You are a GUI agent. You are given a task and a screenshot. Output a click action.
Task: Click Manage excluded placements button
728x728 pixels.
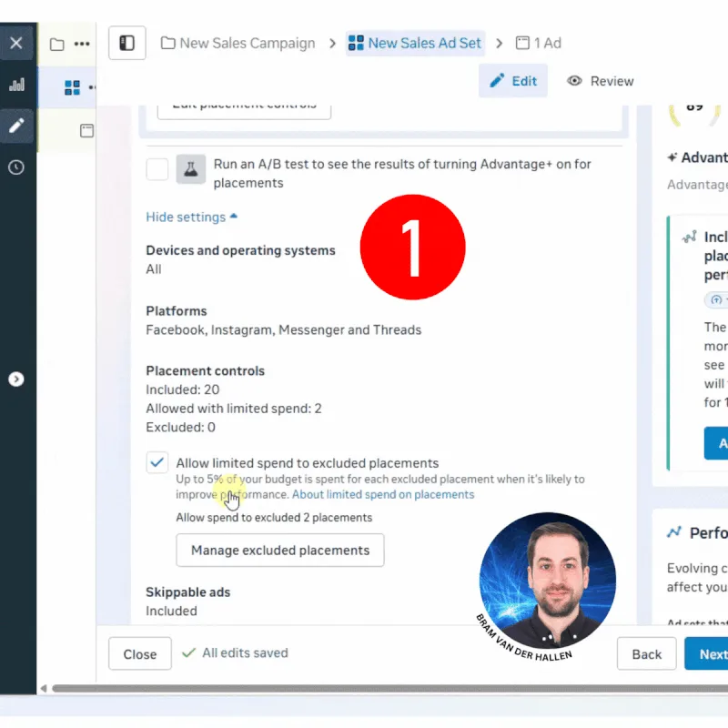point(280,551)
